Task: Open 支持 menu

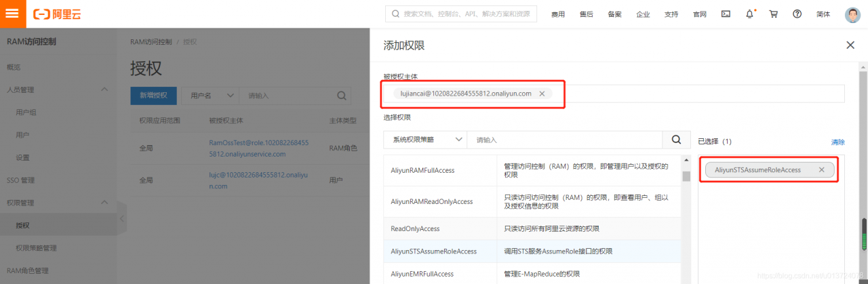Action: coord(671,14)
